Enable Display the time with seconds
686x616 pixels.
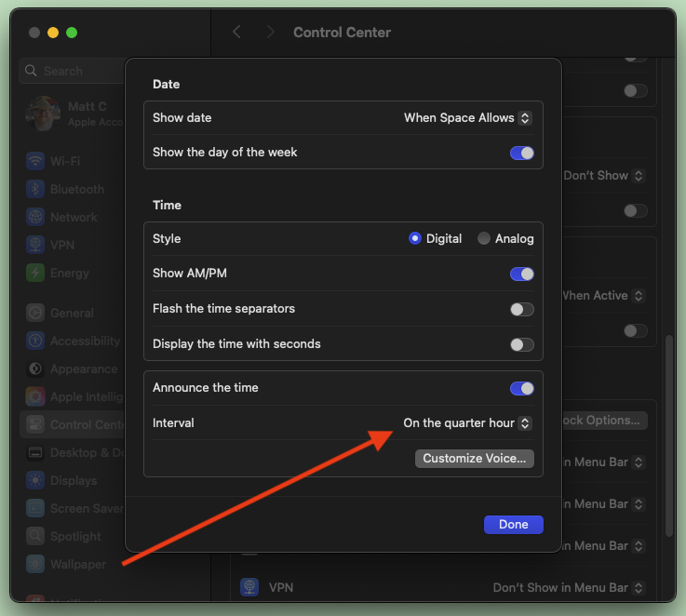522,344
